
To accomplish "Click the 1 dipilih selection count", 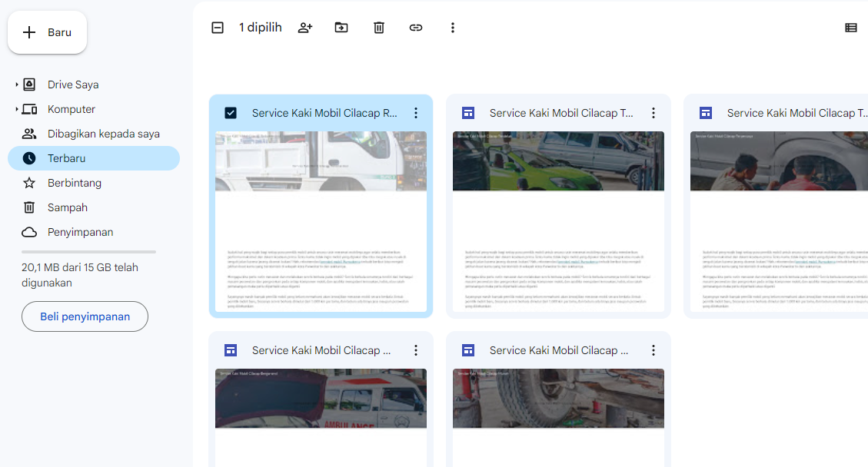I will coord(260,28).
